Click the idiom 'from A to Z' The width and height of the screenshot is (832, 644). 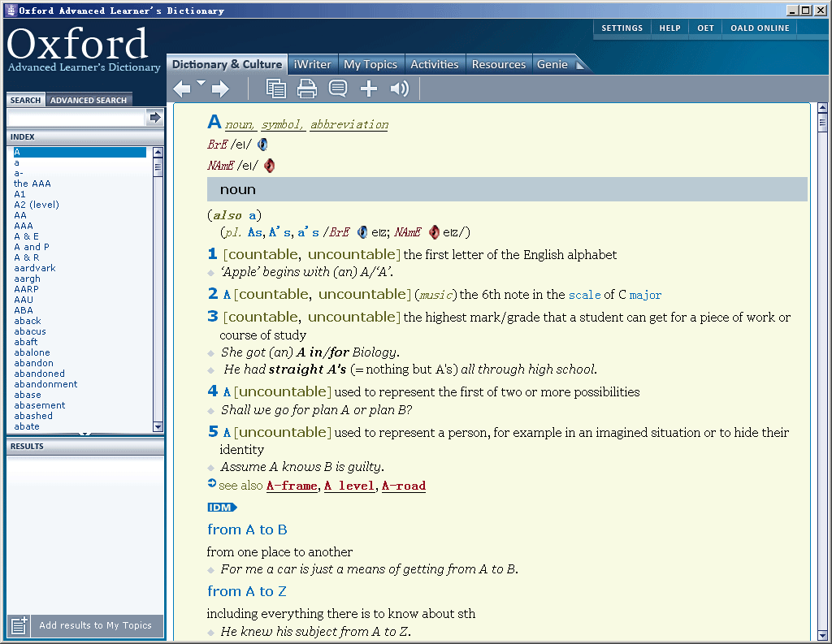pyautogui.click(x=247, y=591)
